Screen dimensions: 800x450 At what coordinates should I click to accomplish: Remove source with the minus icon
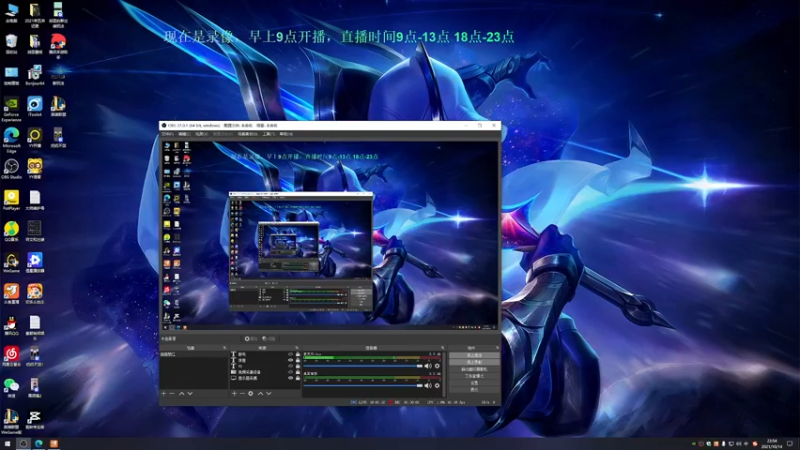click(x=242, y=393)
